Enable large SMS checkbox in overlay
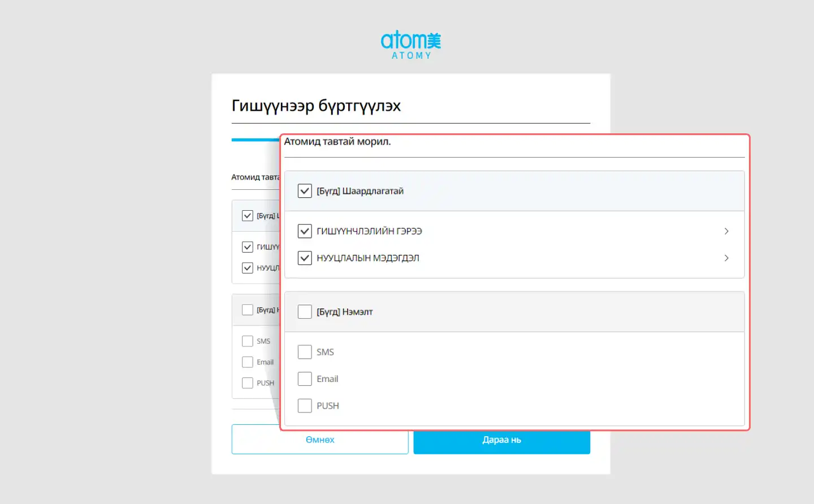The image size is (814, 504). (x=305, y=352)
